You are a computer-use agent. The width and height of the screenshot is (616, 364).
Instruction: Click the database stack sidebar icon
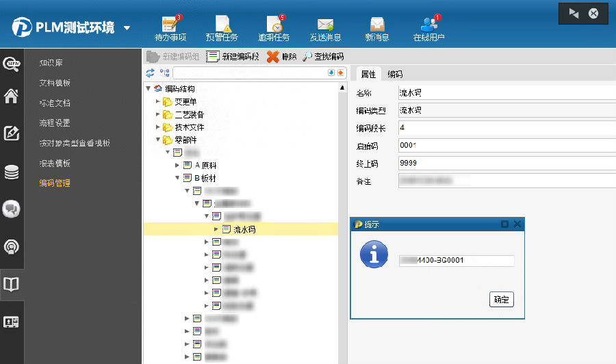[x=12, y=172]
